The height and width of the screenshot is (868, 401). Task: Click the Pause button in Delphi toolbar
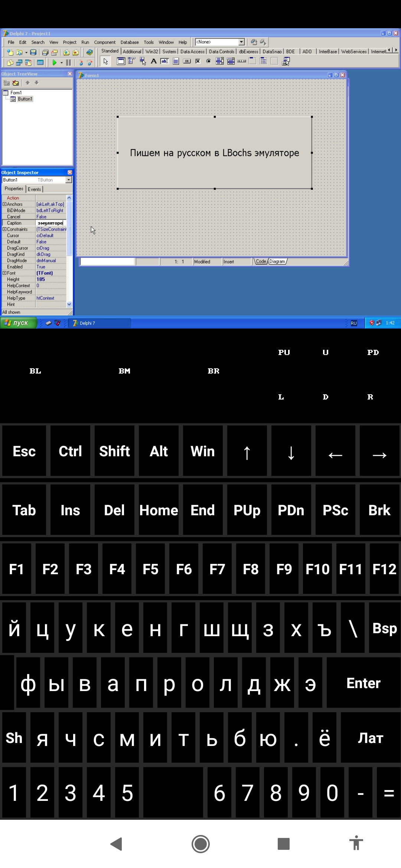[69, 63]
